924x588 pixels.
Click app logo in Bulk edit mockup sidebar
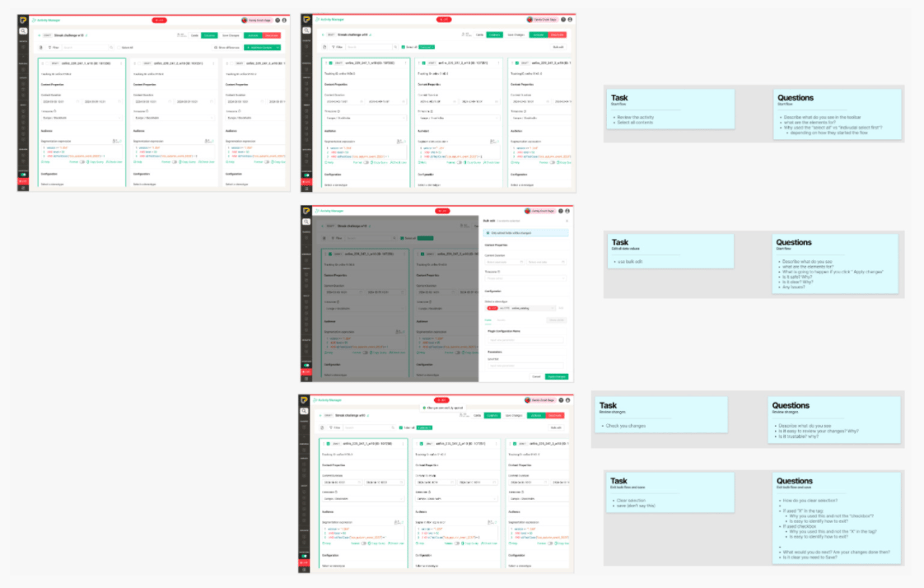[306, 211]
